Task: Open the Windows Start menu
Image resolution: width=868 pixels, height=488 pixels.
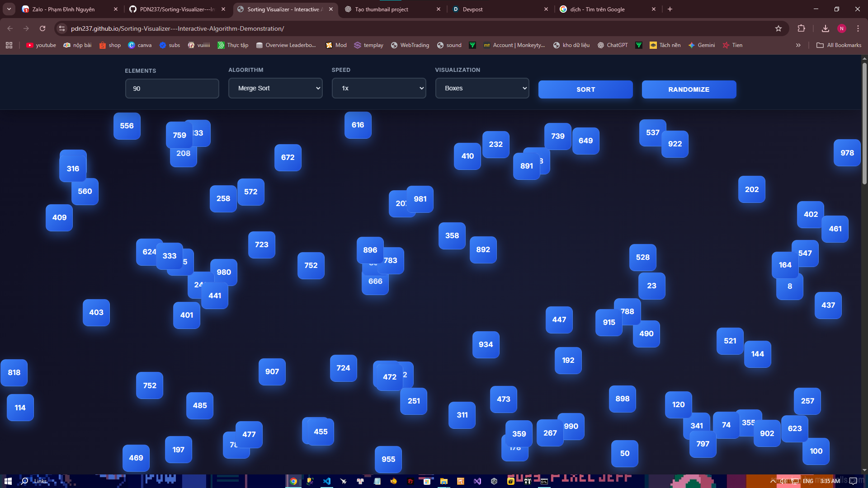Action: 8,481
